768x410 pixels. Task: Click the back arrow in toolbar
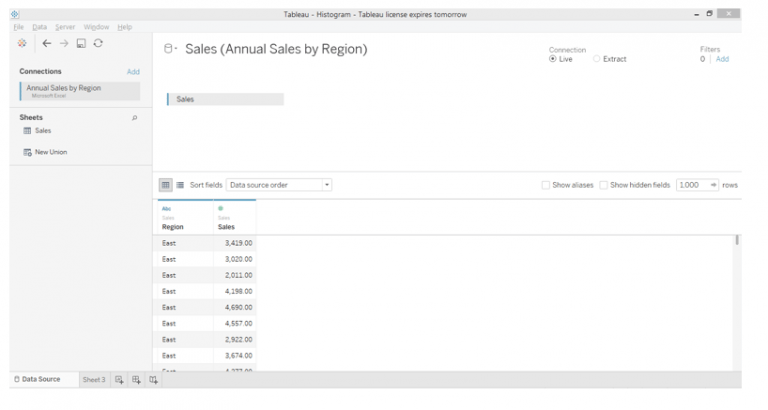(46, 44)
